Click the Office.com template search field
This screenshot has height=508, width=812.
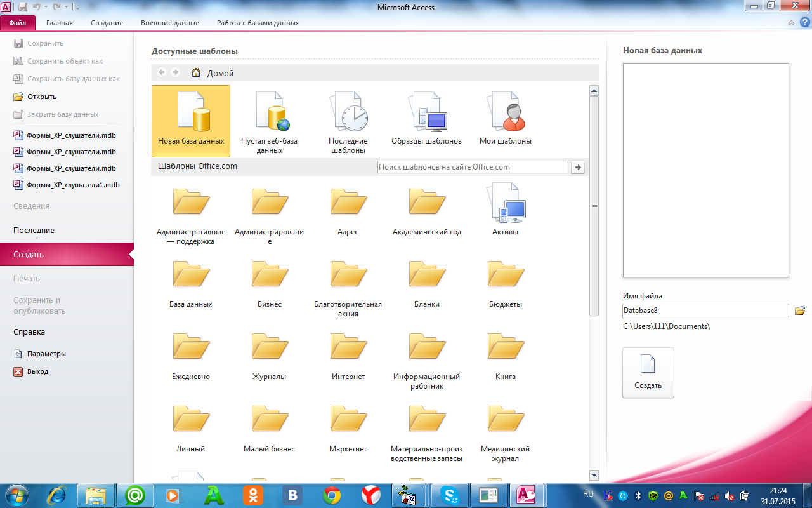tap(473, 167)
